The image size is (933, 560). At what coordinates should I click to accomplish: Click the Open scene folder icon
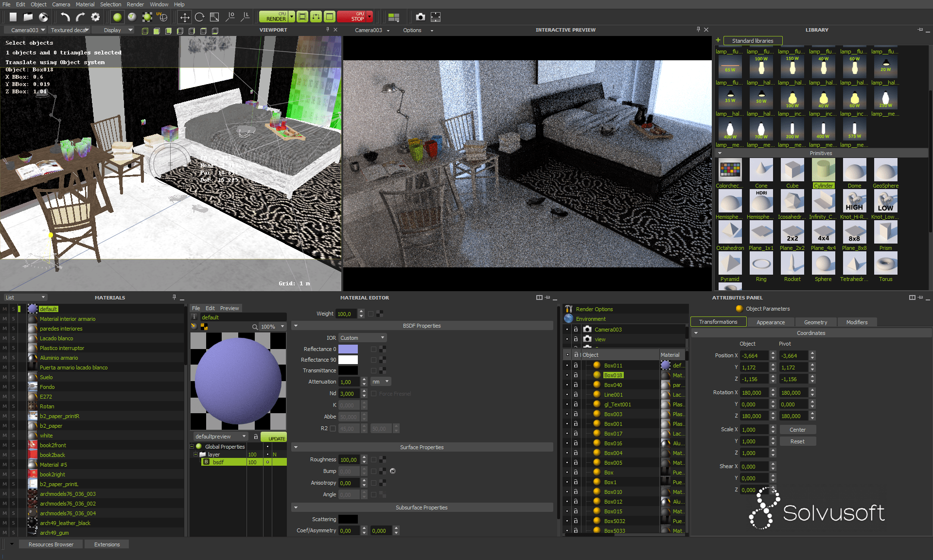tap(28, 17)
